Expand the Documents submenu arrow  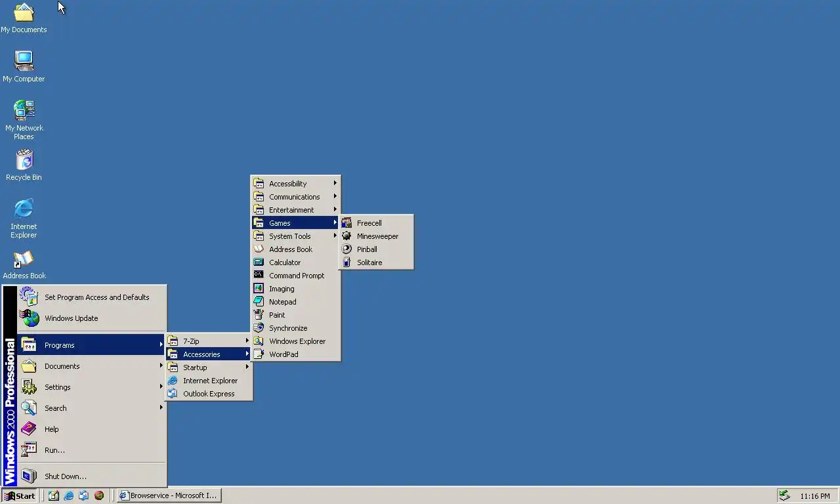click(x=161, y=366)
